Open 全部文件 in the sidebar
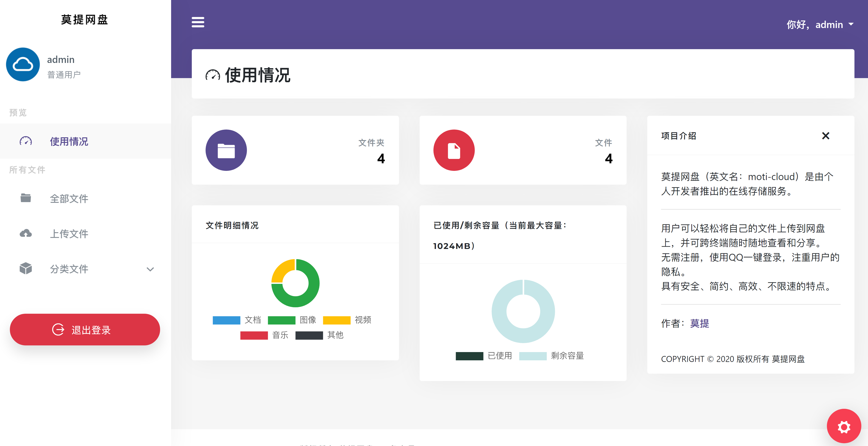This screenshot has width=868, height=446. tap(86, 198)
